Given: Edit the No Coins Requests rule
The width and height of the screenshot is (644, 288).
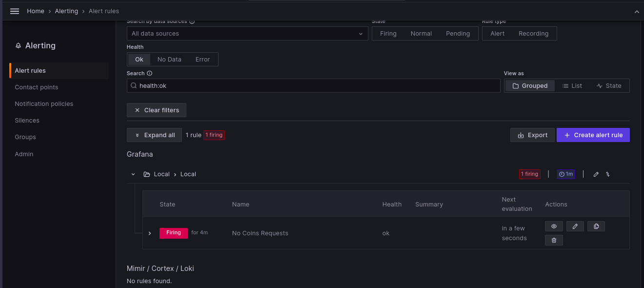Looking at the screenshot, I should (x=575, y=226).
